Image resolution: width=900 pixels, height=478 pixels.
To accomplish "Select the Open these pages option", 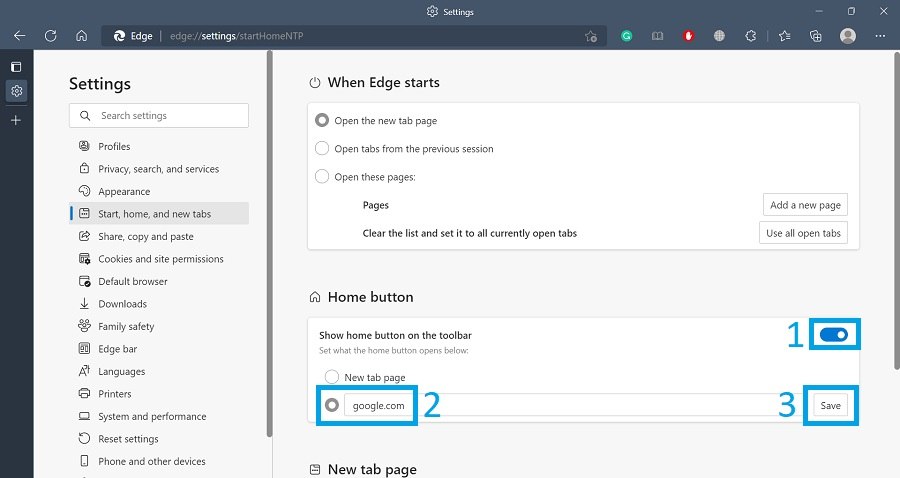I will (322, 177).
